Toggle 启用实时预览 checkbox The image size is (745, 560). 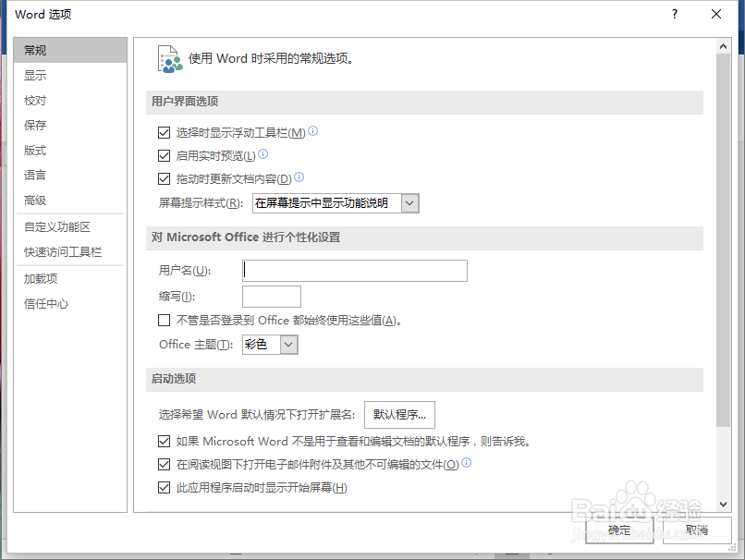[164, 156]
